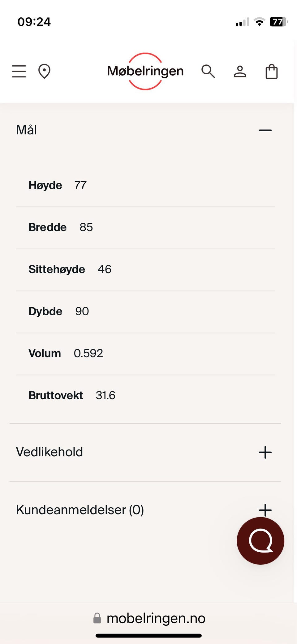Select the Mål section heading

click(27, 130)
